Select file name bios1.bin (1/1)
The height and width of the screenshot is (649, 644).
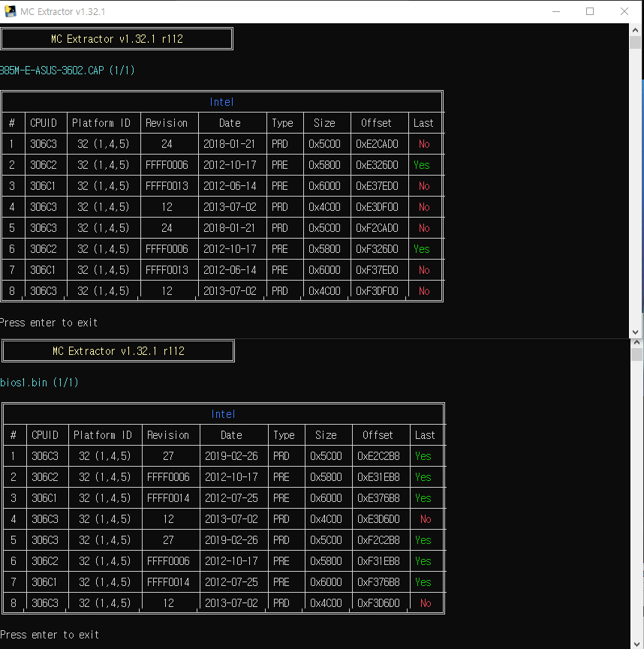(x=39, y=383)
